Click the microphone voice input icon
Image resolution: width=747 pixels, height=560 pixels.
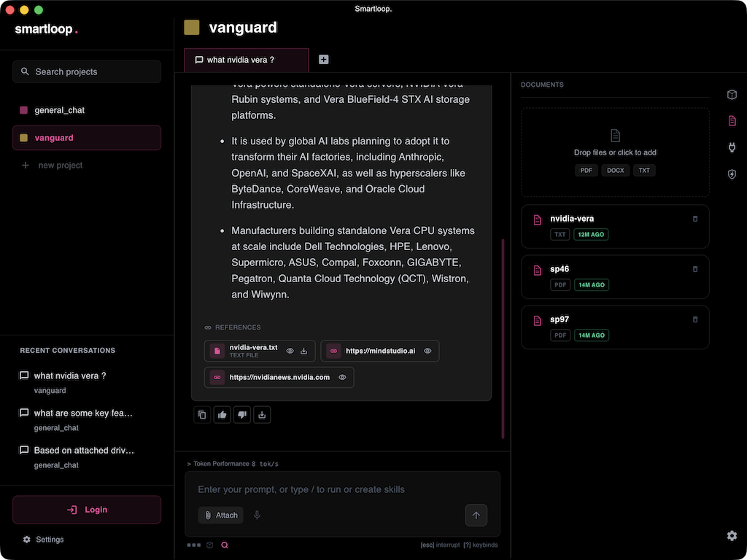click(257, 516)
